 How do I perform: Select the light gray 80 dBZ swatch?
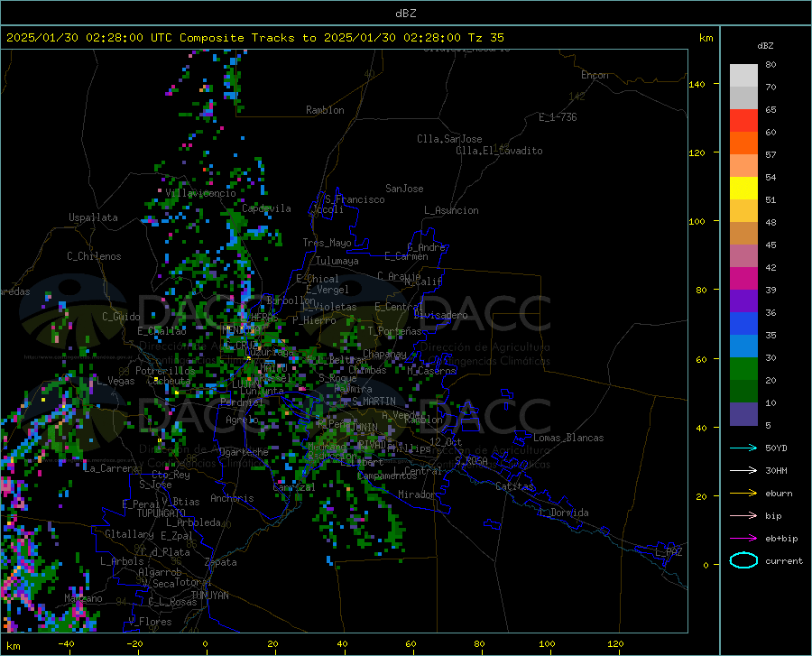tap(743, 76)
